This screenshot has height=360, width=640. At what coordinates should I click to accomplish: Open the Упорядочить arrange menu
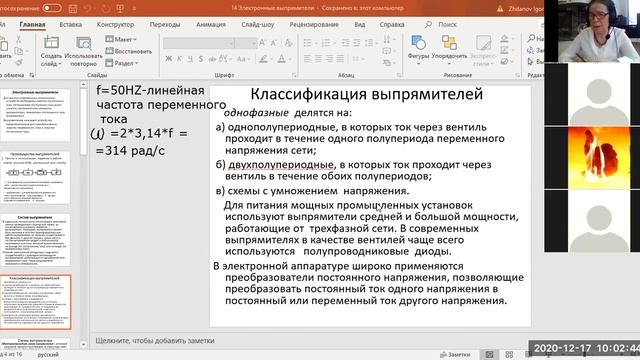(x=449, y=51)
